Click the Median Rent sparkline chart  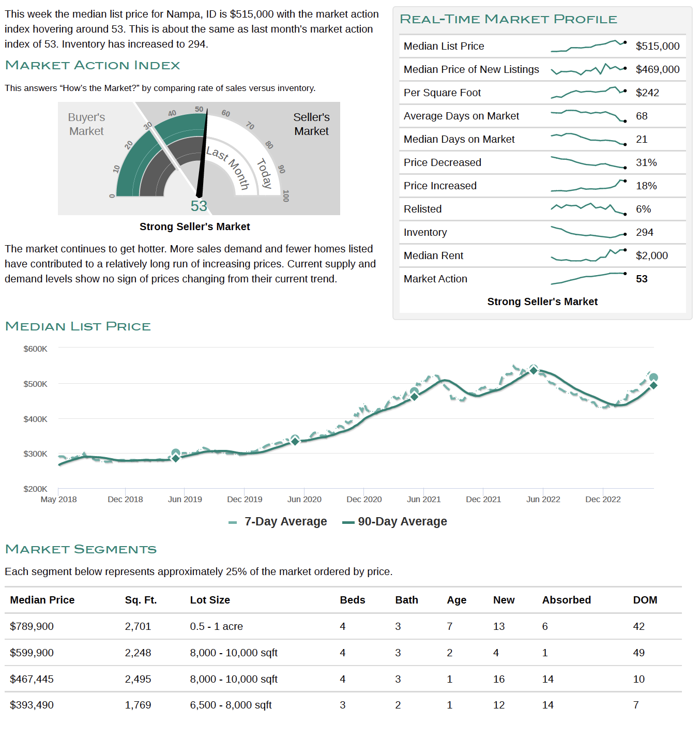[x=589, y=255]
